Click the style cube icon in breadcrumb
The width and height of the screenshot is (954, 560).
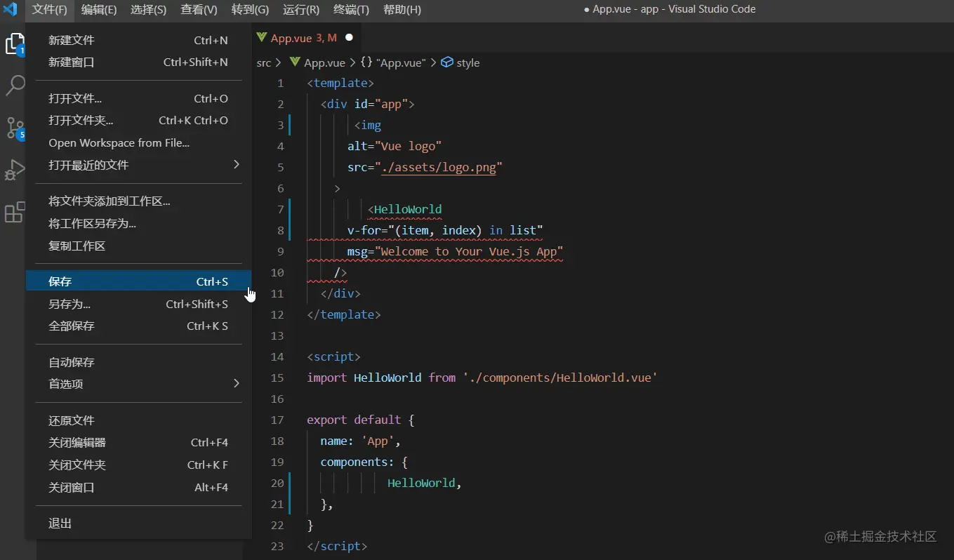pos(446,62)
